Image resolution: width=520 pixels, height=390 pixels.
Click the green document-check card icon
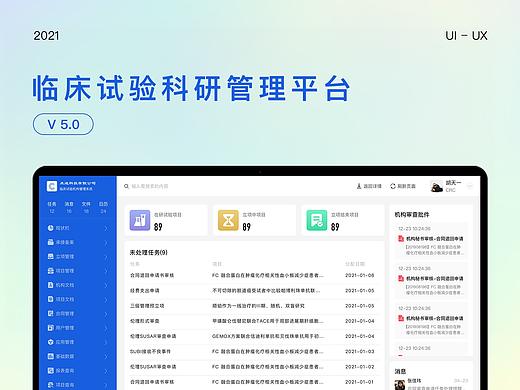[x=317, y=220]
